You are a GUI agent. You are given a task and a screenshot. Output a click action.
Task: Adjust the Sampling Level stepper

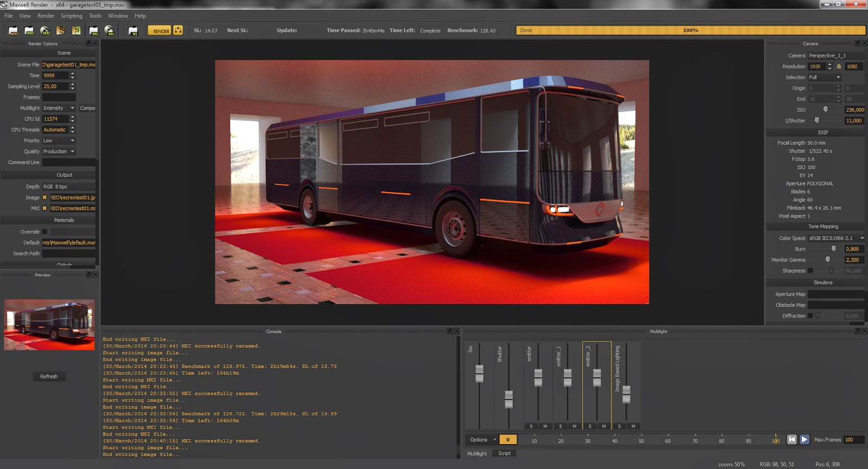click(x=72, y=86)
